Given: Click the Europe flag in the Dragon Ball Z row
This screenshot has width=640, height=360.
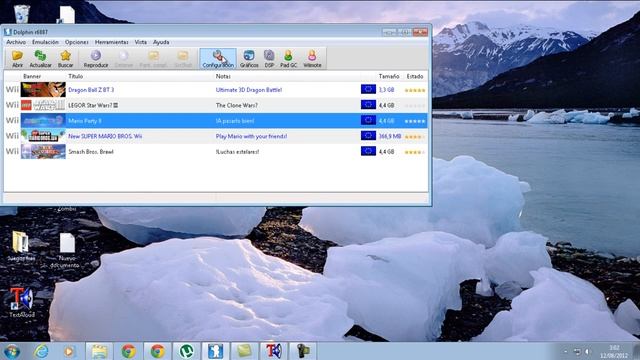Looking at the screenshot, I should [x=368, y=89].
